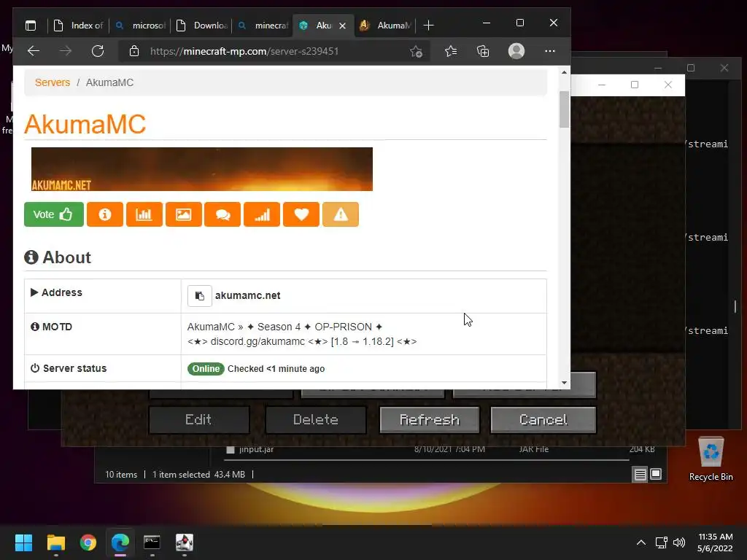Open the server info icon button
This screenshot has width=747, height=560.
coord(105,214)
